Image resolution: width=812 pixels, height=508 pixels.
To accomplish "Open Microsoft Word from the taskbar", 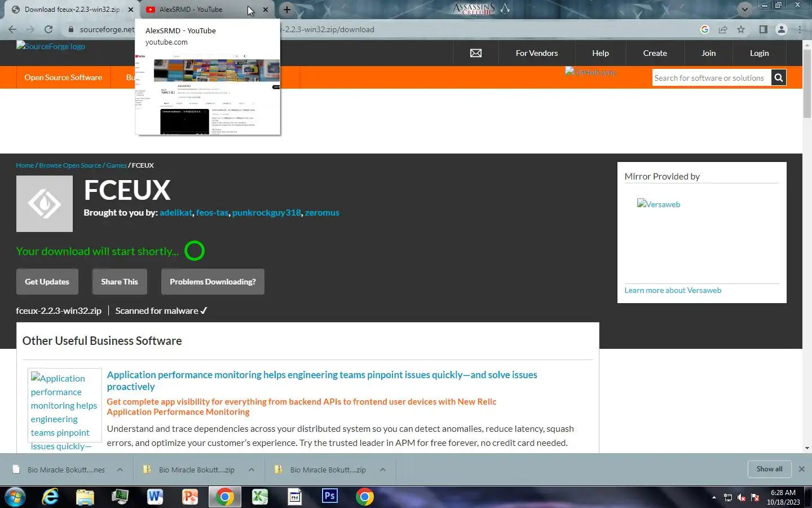I will pyautogui.click(x=155, y=497).
